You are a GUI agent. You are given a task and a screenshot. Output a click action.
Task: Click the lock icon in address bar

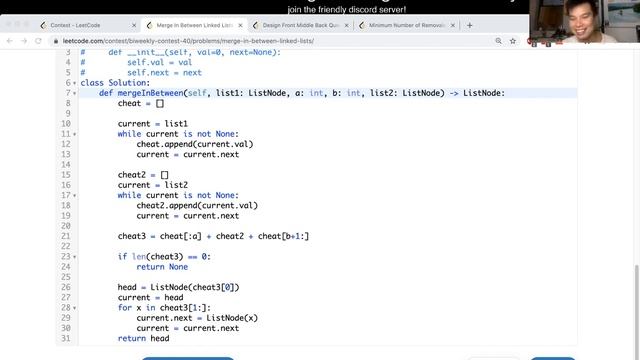pos(56,41)
